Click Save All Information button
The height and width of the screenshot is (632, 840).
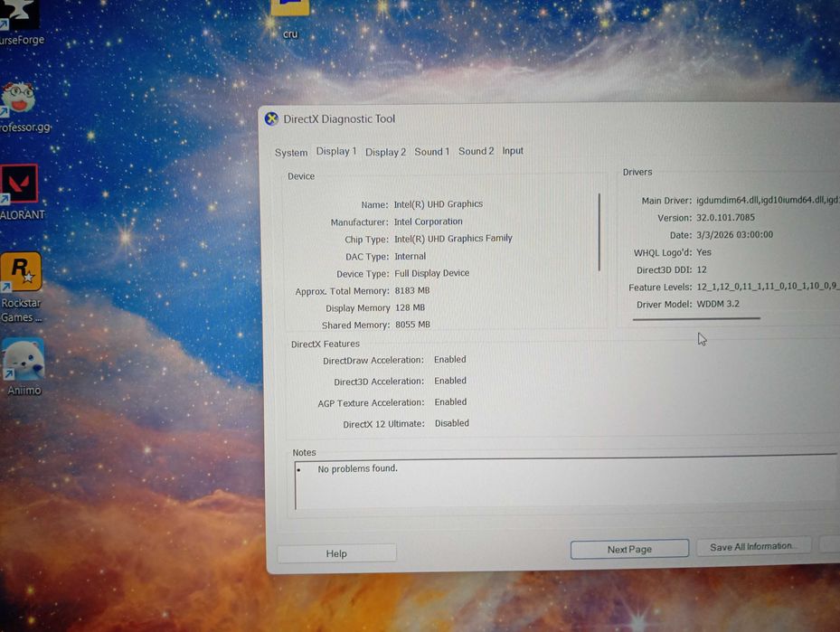tap(753, 546)
